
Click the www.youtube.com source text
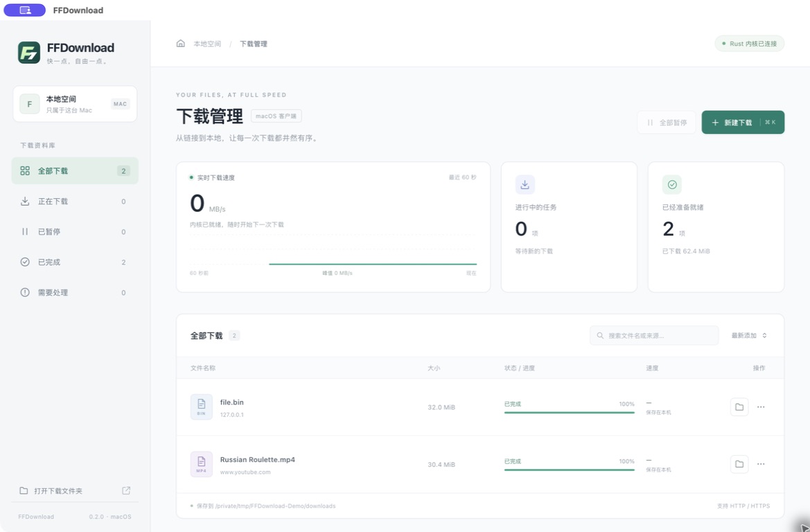[x=245, y=472]
